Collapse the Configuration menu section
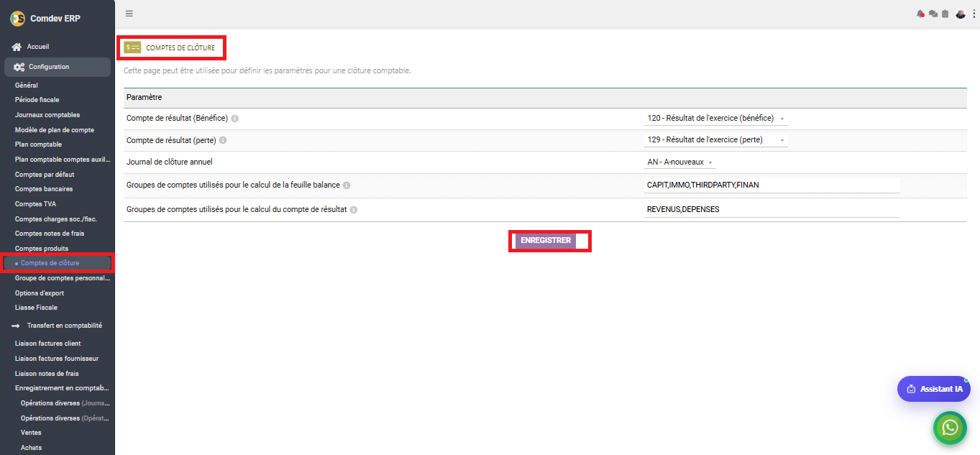This screenshot has width=980, height=455. tap(58, 67)
